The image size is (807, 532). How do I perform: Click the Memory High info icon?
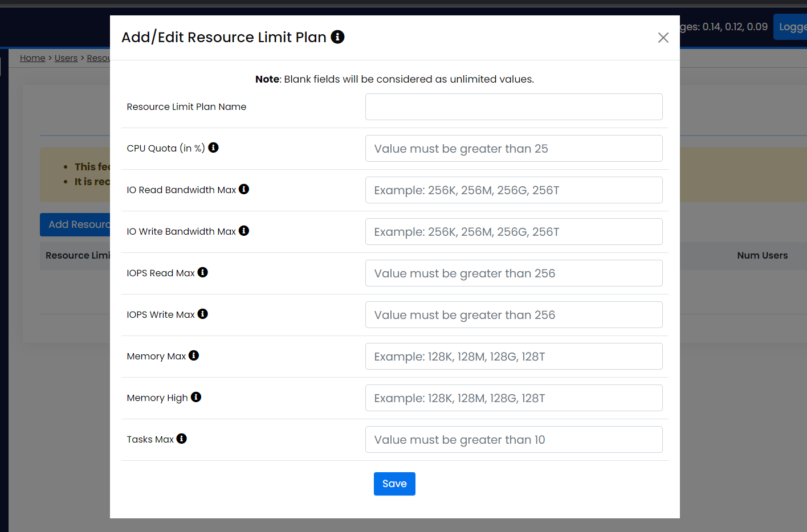tap(196, 397)
